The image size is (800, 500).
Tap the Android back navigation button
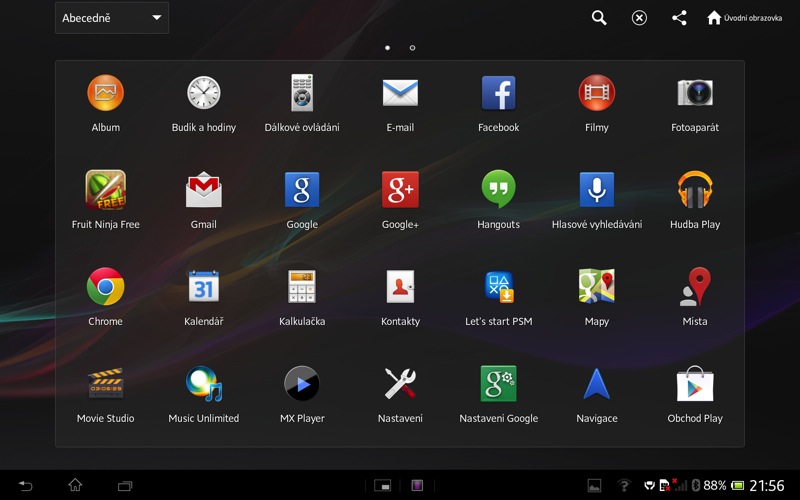25,485
